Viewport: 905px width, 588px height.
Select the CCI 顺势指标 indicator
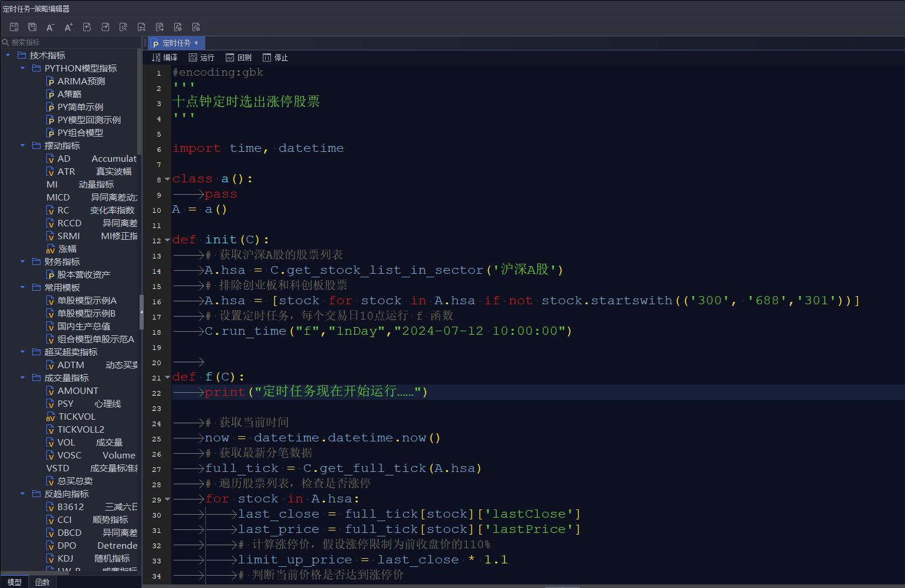(x=87, y=519)
